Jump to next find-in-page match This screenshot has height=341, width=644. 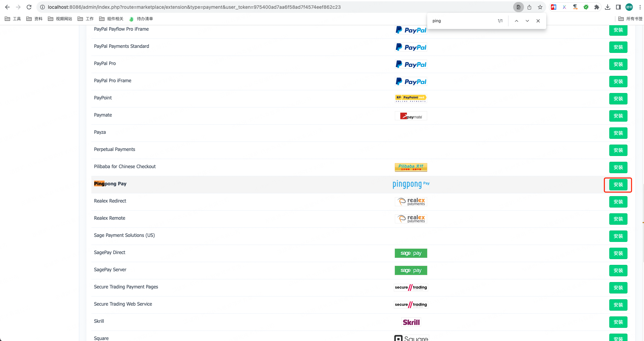tap(527, 21)
